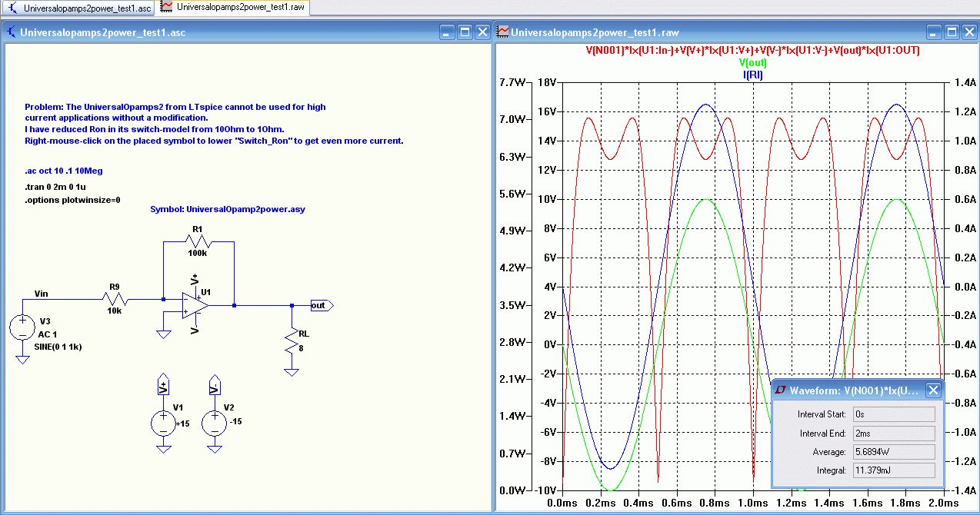980x515 pixels.
Task: Click the Interval End field showing 2ms
Action: (892, 434)
